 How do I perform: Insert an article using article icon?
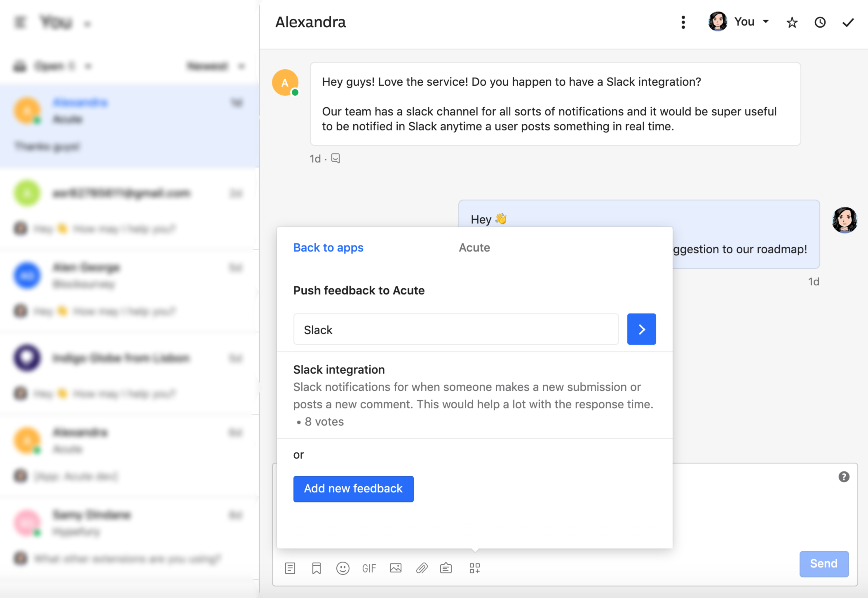446,568
